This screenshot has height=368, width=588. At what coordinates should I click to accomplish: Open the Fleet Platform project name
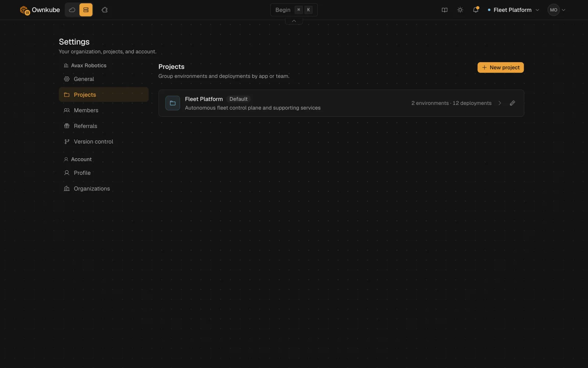click(x=204, y=99)
